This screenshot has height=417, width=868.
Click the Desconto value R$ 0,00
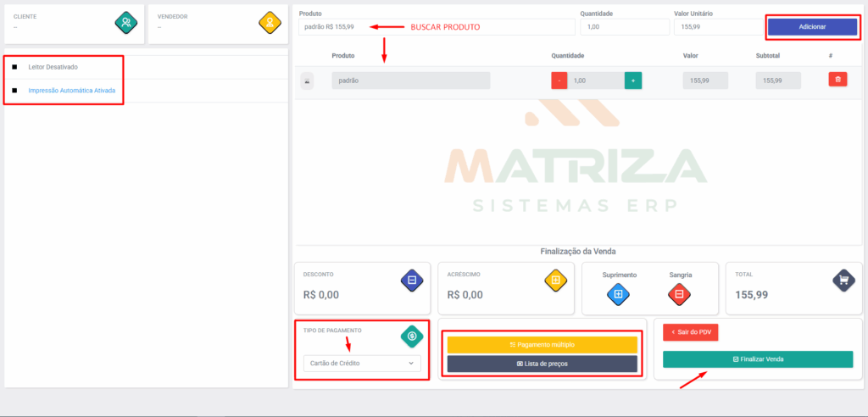321,295
